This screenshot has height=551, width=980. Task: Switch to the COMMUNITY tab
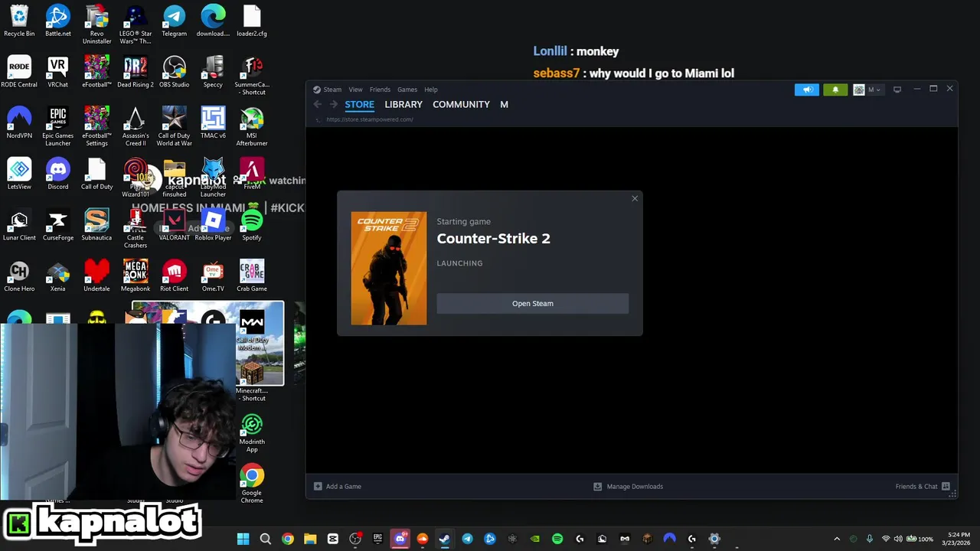[x=461, y=104]
